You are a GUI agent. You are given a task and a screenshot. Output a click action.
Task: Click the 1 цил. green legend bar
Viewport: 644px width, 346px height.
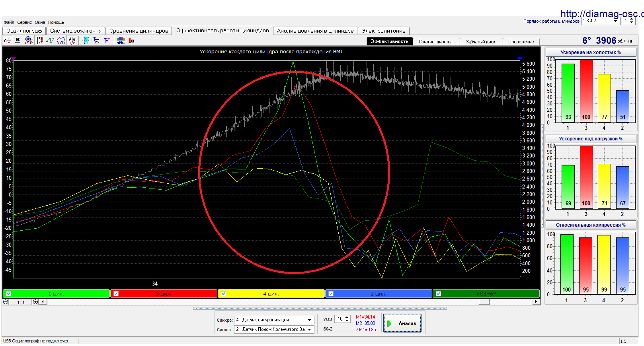[56, 294]
